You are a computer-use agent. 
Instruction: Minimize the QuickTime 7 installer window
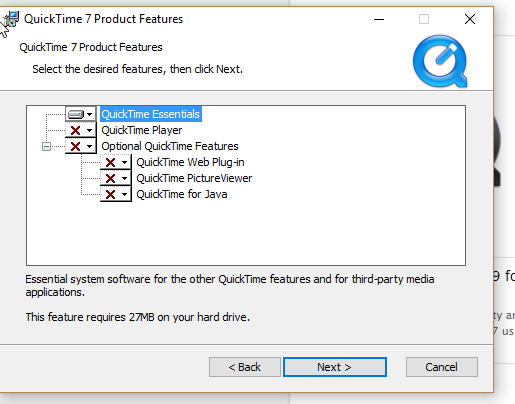click(x=379, y=19)
